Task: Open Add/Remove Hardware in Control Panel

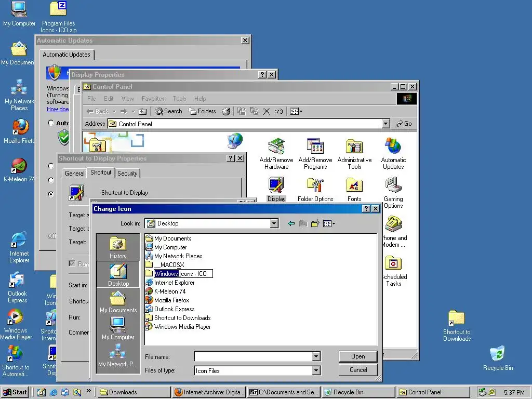Action: tap(276, 154)
